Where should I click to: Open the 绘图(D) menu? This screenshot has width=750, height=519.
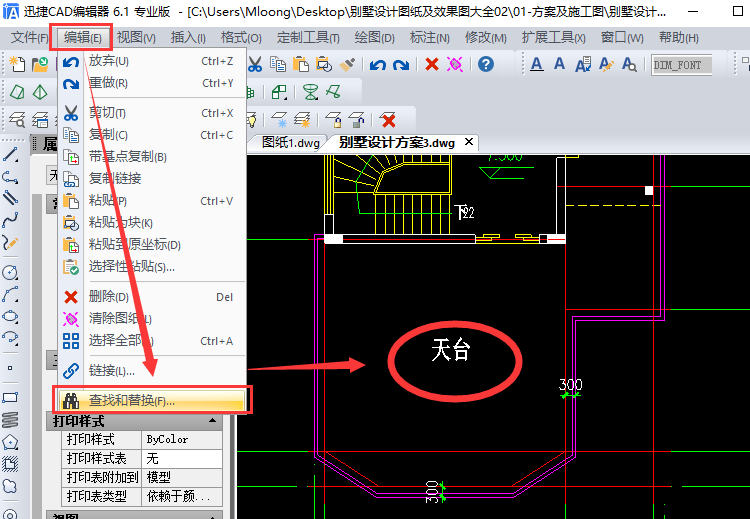pos(375,37)
